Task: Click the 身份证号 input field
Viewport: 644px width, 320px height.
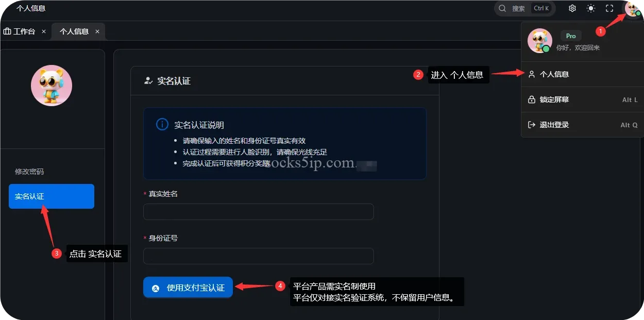Action: click(259, 256)
